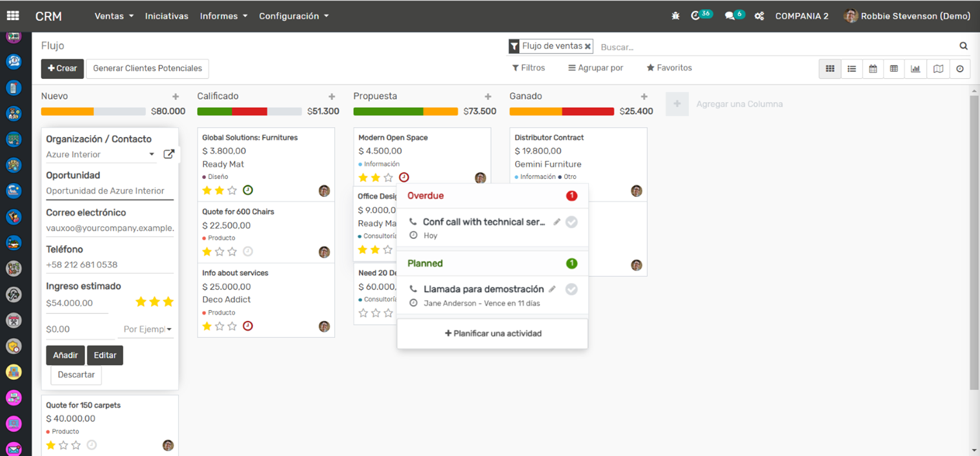The image size is (980, 456).
Task: Click the red segment of Calificado progress bar
Action: tap(249, 112)
